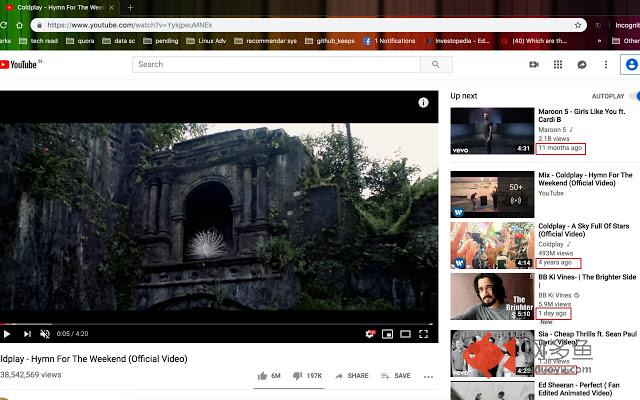Open the messages chat bubble icon
640x400 pixels.
click(582, 64)
